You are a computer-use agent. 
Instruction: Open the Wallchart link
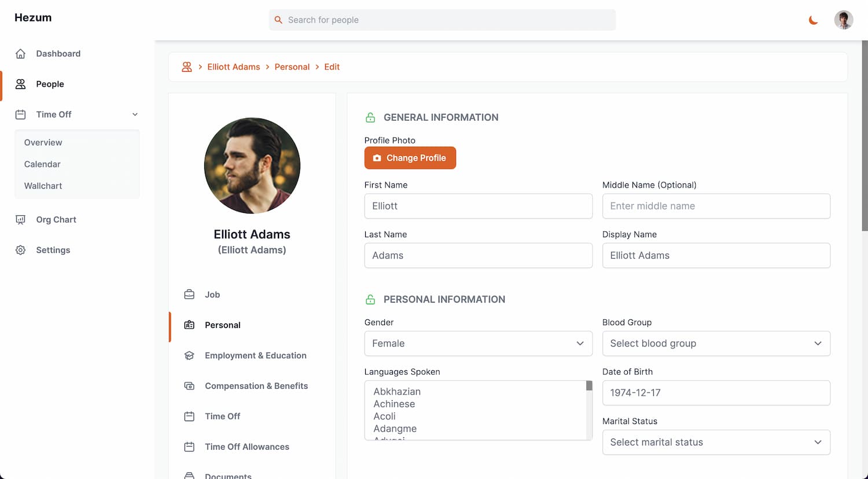[43, 186]
